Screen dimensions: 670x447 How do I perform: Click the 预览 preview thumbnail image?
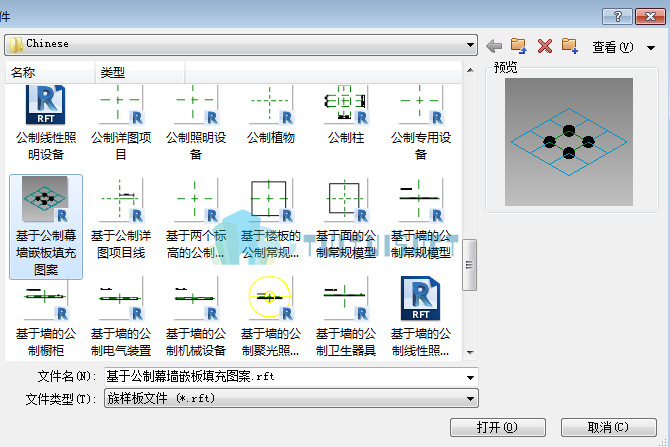coord(569,142)
